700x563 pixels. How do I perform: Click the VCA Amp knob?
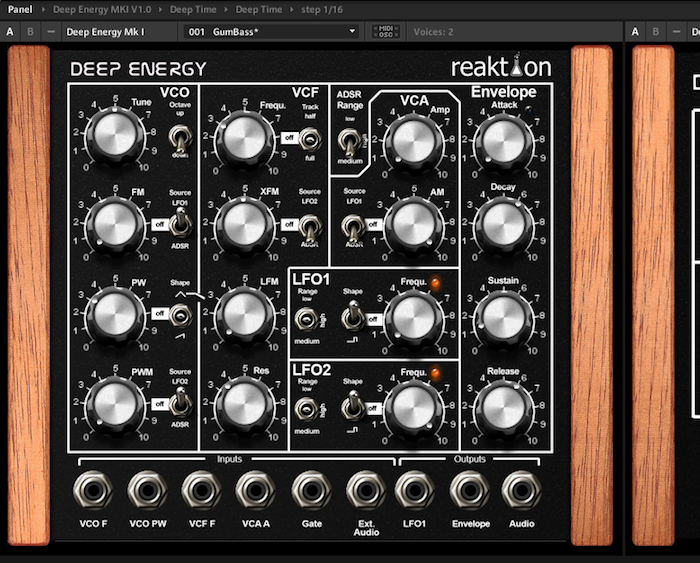(x=414, y=142)
